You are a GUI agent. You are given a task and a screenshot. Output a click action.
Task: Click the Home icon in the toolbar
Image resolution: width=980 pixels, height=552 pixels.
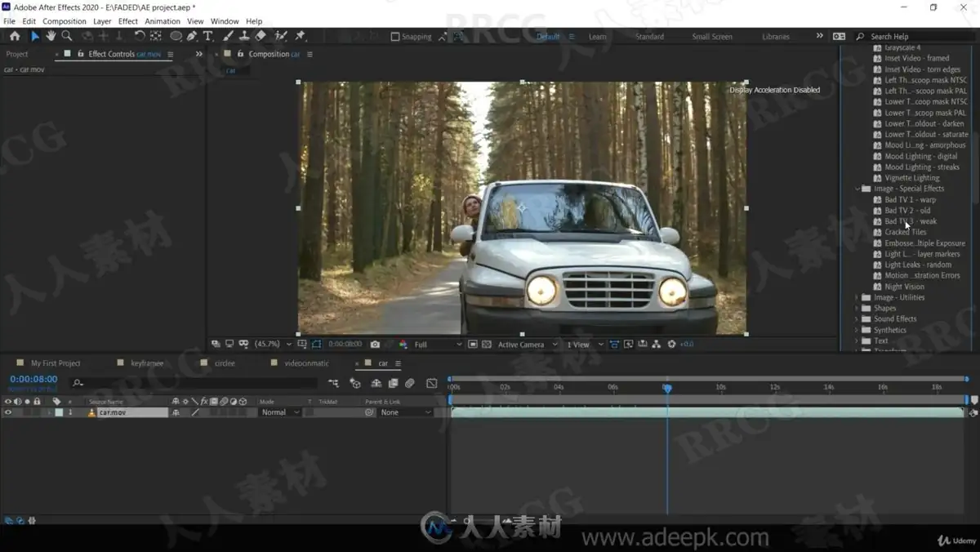15,36
